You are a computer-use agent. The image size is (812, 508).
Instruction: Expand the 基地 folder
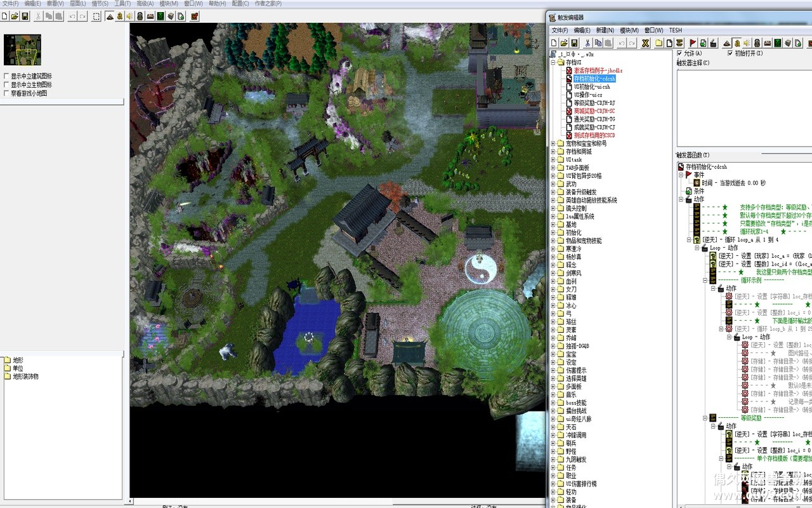tap(553, 224)
